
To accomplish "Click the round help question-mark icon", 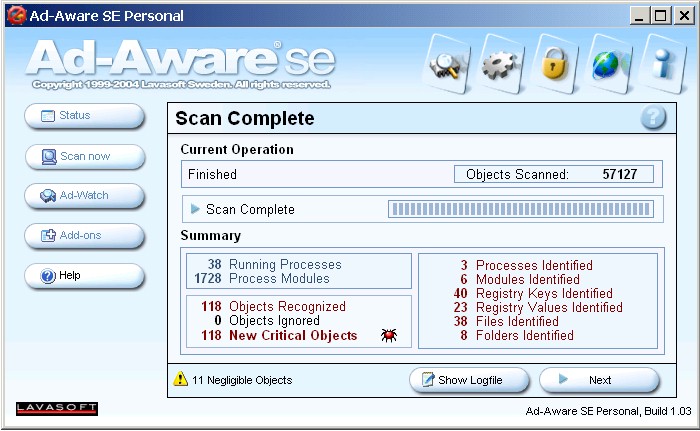I will click(x=653, y=118).
